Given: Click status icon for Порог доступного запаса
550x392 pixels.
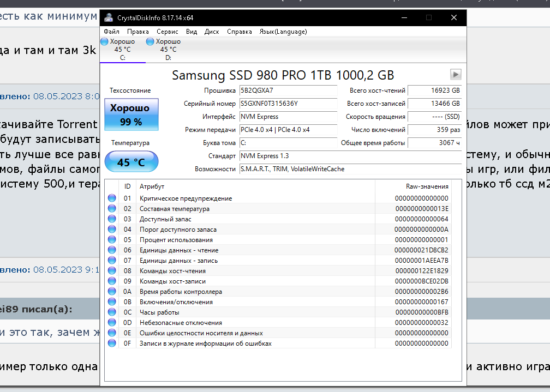Looking at the screenshot, I should click(x=112, y=229).
